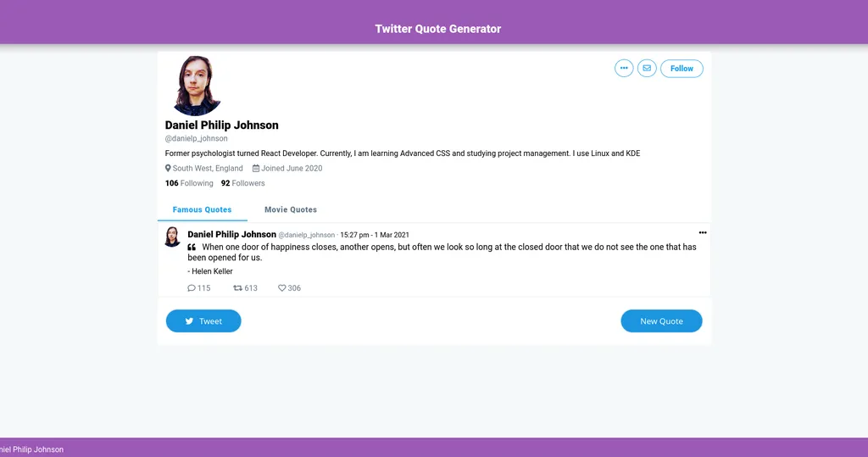Click the profile more options ellipsis icon
868x457 pixels.
(x=624, y=69)
